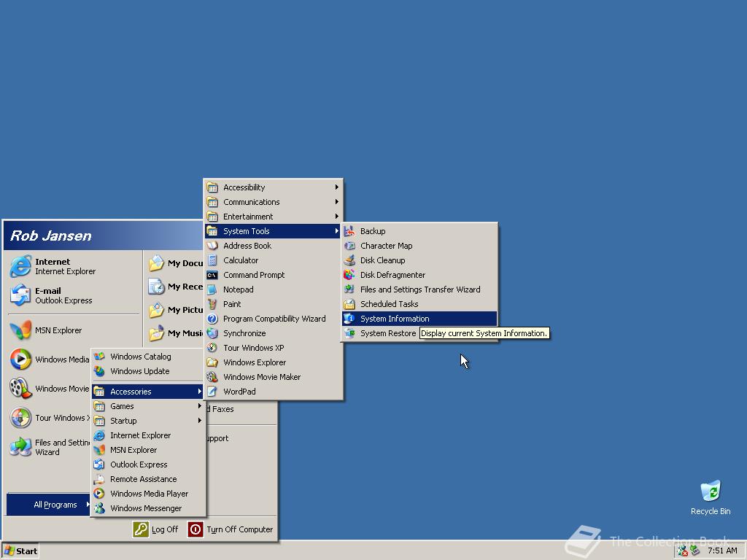
Task: Click the clock in system tray
Action: pos(721,551)
